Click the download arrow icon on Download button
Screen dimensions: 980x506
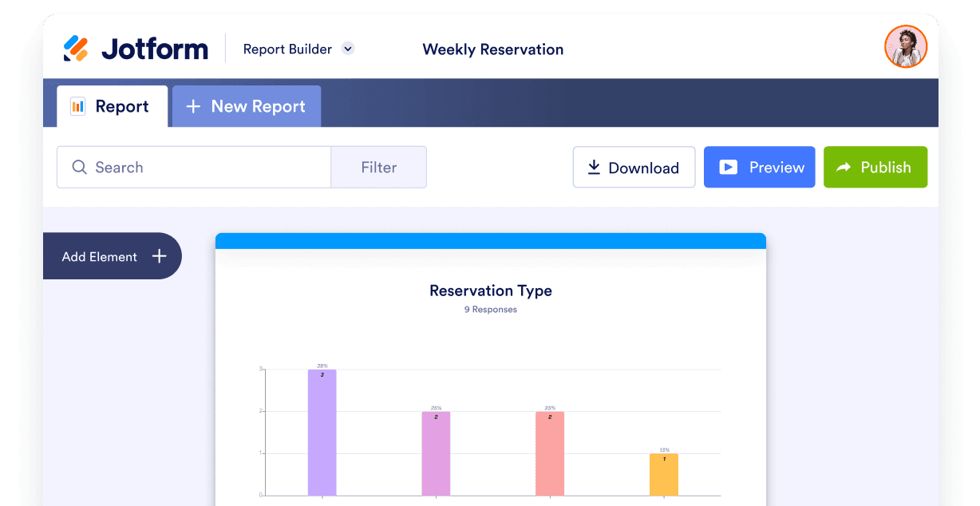[594, 167]
